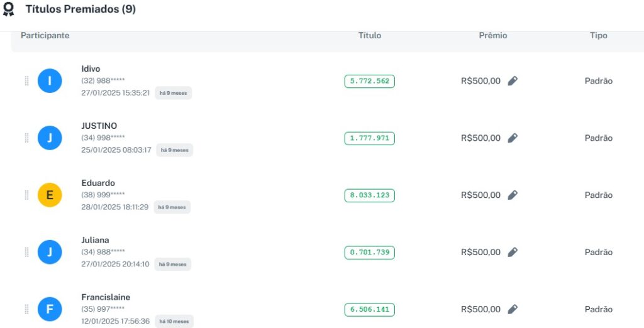Click drag handle for Francislaine

coord(26,310)
